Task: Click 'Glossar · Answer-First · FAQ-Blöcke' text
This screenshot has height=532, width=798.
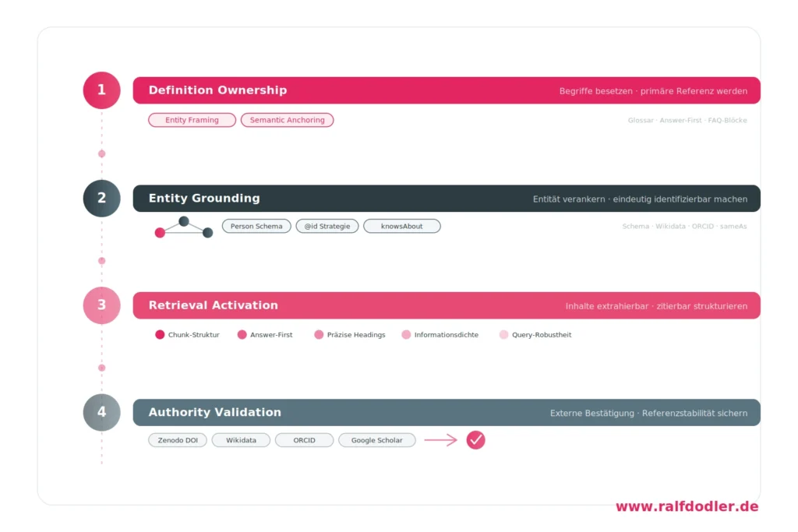Action: pyautogui.click(x=687, y=120)
